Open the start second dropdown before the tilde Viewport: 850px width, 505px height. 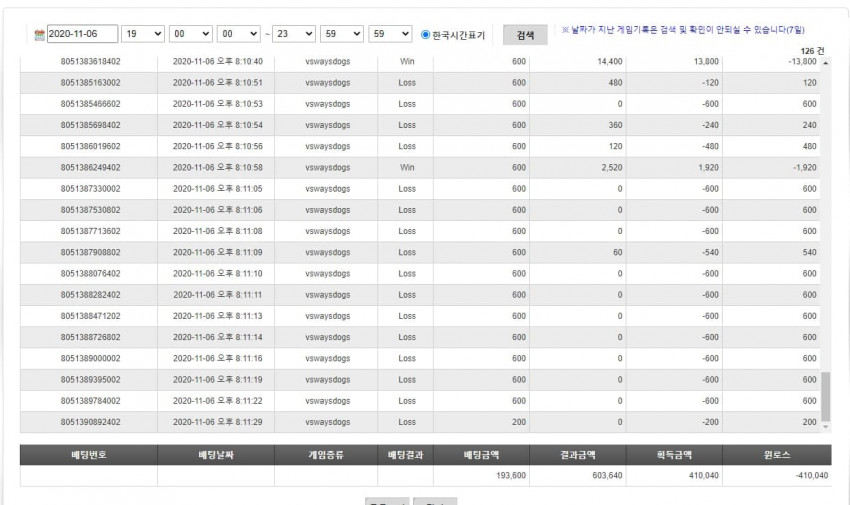(239, 34)
